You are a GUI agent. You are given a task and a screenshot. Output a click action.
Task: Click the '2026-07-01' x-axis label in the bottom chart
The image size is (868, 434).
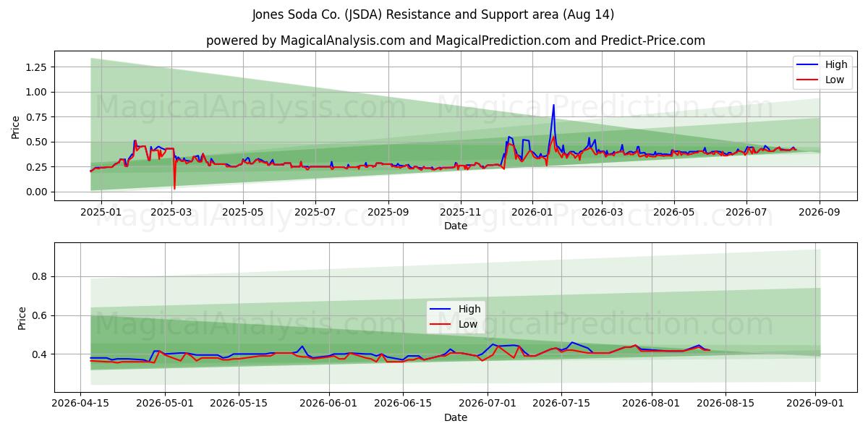click(x=488, y=404)
